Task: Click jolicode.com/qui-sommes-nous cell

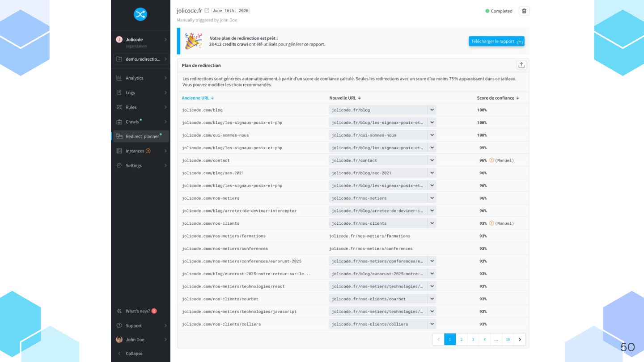Action: point(215,135)
